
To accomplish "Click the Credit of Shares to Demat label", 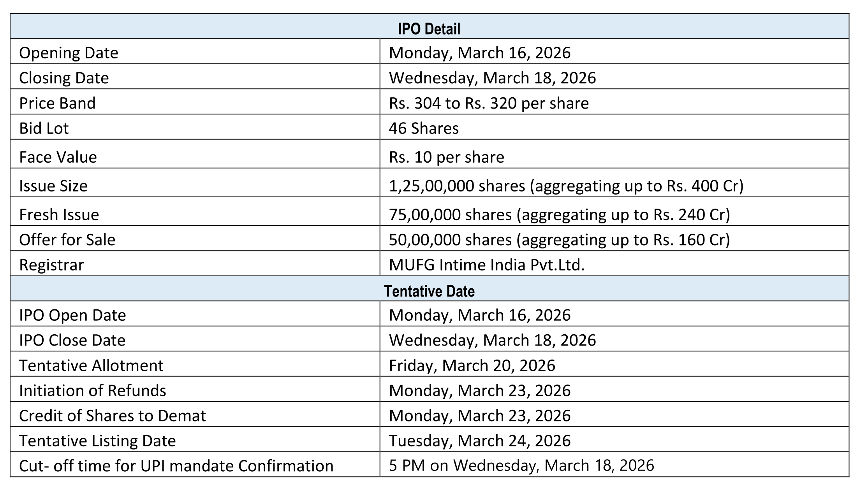I will [x=112, y=416].
